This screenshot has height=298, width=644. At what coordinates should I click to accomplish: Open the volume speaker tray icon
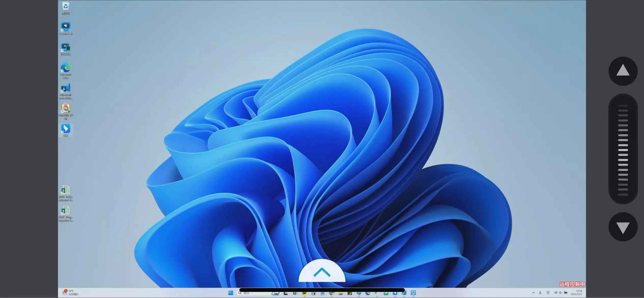pyautogui.click(x=560, y=293)
